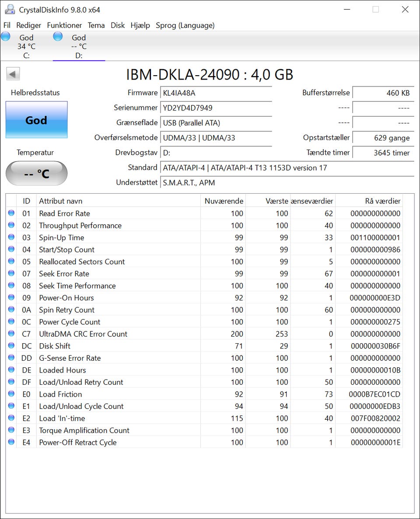Click the status icon beside Read Error Rate
The width and height of the screenshot is (420, 519).
[11, 213]
